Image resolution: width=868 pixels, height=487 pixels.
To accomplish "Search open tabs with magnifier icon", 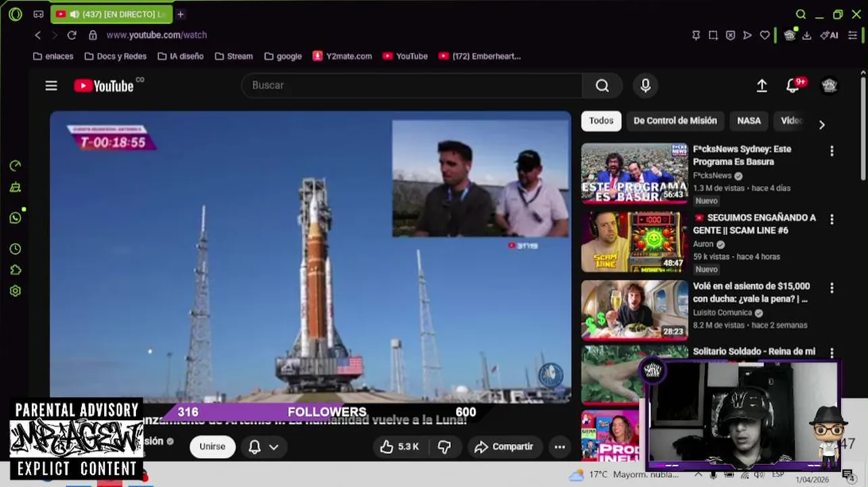I will (800, 14).
